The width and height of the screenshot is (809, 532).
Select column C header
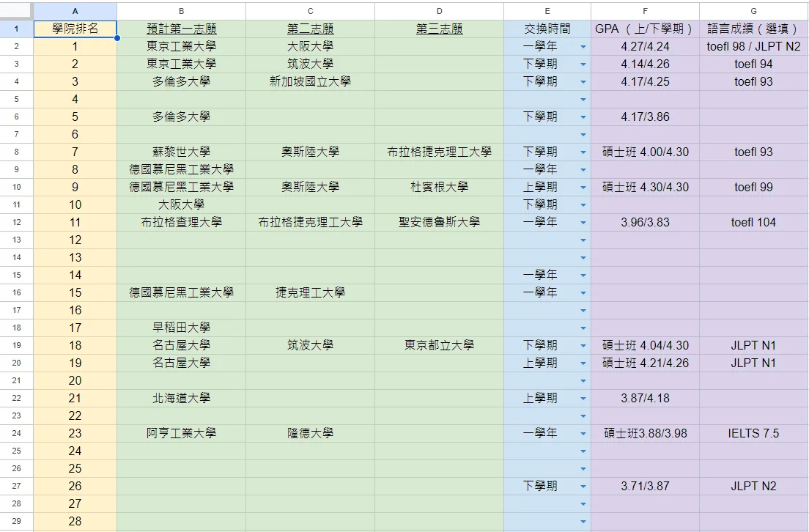(310, 11)
